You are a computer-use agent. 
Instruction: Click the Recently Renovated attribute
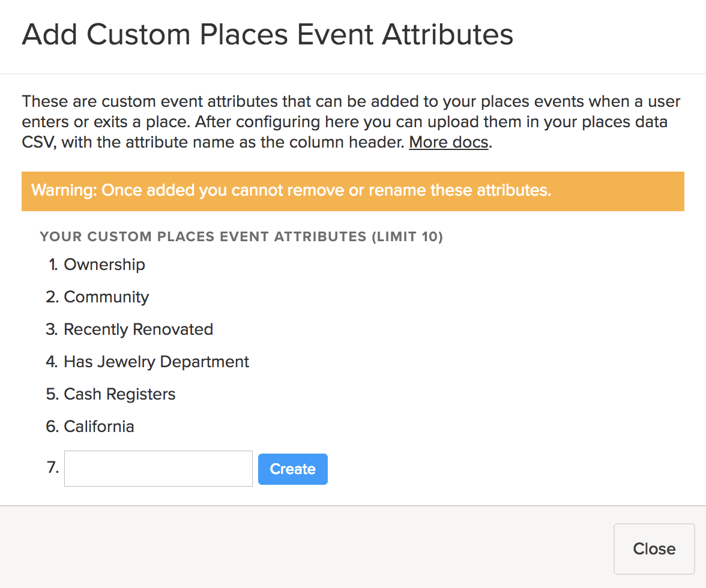point(138,329)
